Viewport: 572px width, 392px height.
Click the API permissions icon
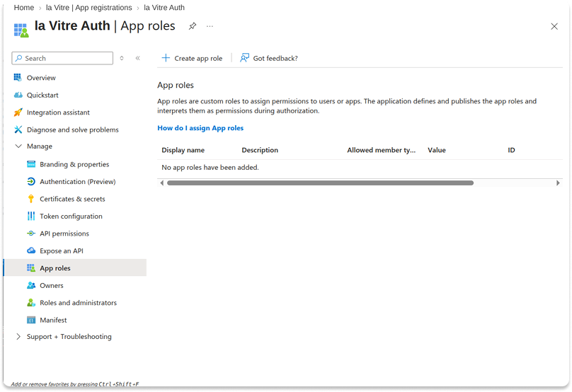coord(31,234)
